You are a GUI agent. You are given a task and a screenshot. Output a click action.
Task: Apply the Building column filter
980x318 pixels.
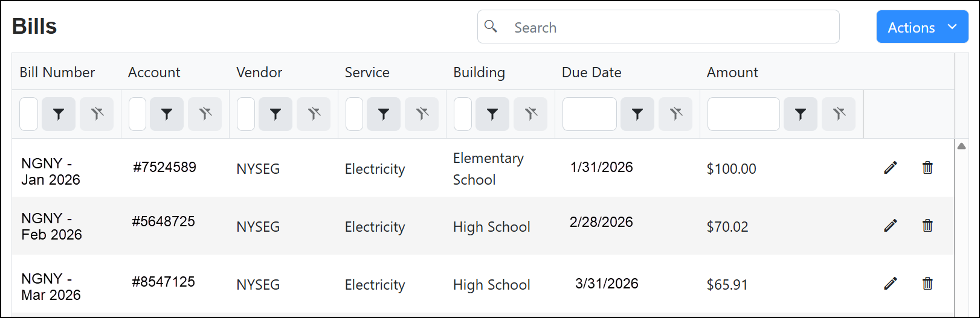coord(492,114)
